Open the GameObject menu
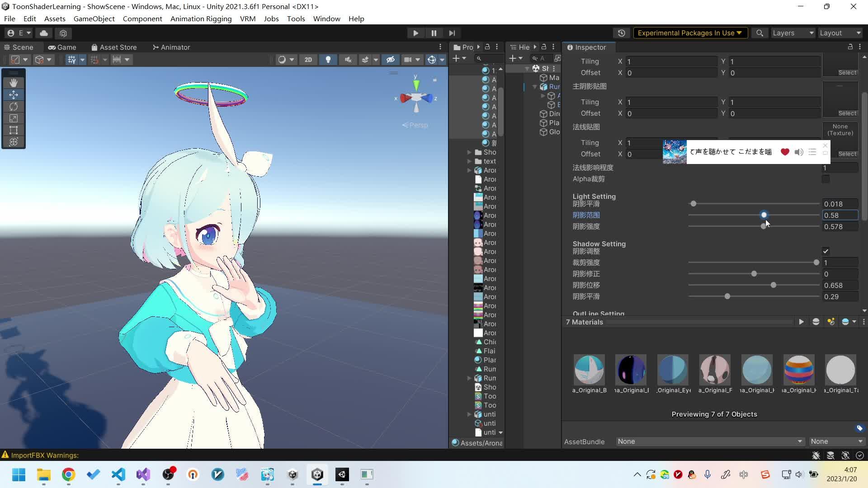 pos(94,19)
